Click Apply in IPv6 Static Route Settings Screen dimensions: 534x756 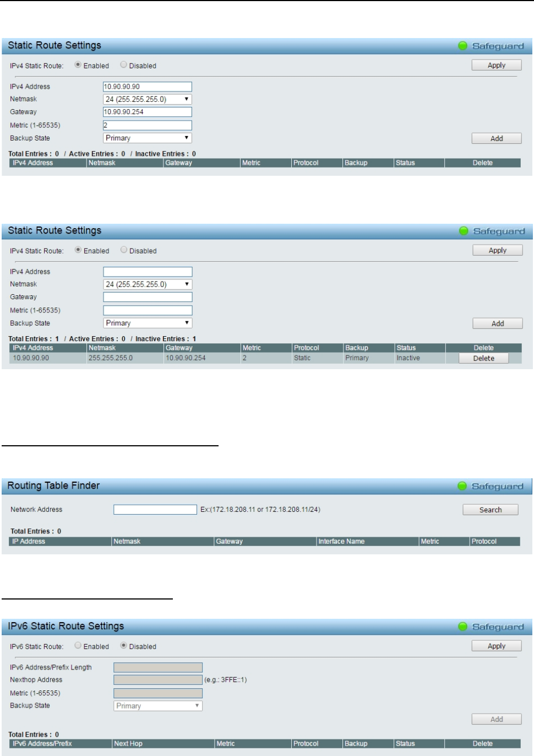pos(497,646)
